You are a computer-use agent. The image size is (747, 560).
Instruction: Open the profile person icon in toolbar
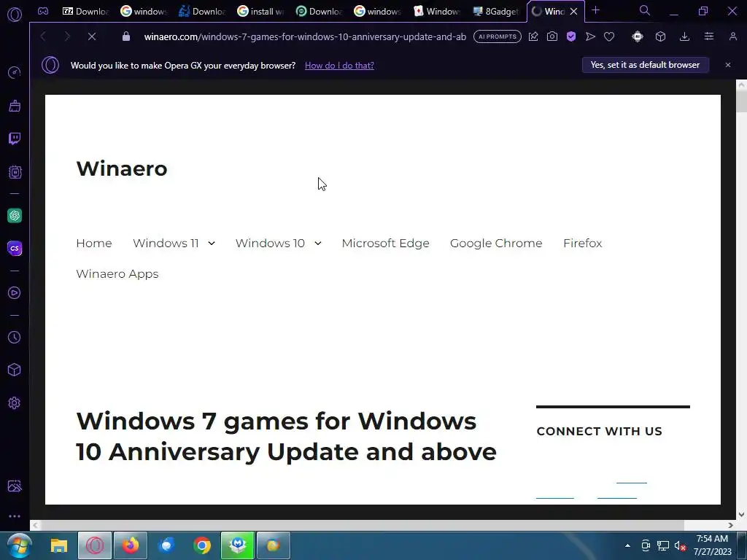tap(732, 36)
